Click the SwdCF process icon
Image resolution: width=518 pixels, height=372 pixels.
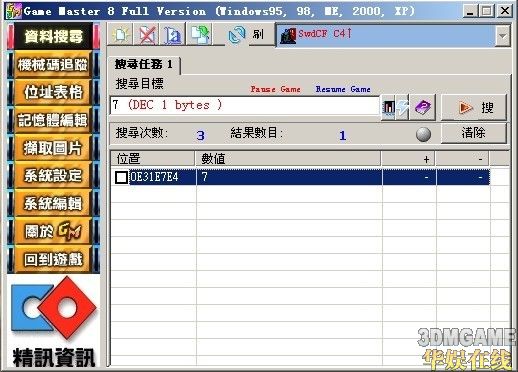point(288,35)
